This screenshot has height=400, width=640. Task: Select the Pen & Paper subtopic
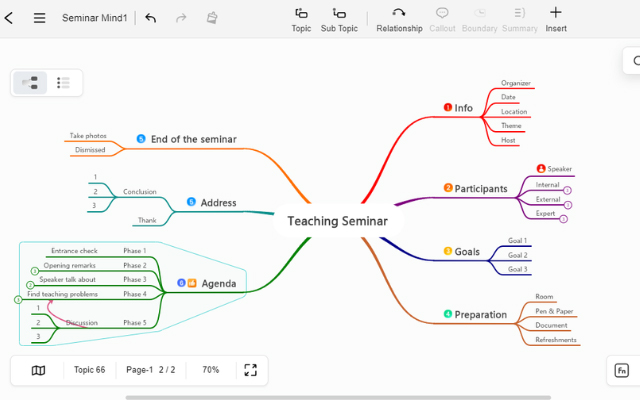(x=554, y=311)
